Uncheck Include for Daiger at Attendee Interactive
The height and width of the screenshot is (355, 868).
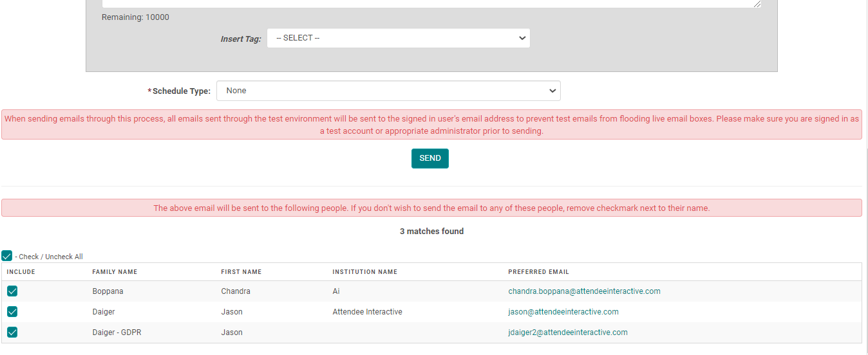(12, 312)
